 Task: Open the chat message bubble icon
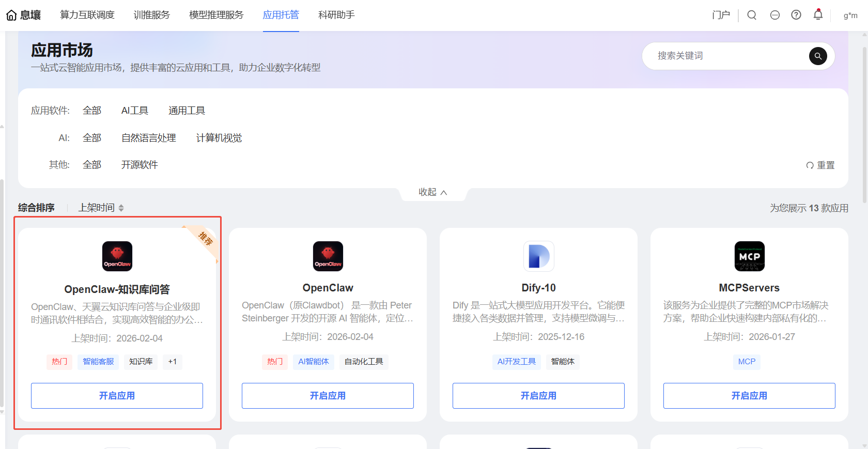(x=775, y=15)
